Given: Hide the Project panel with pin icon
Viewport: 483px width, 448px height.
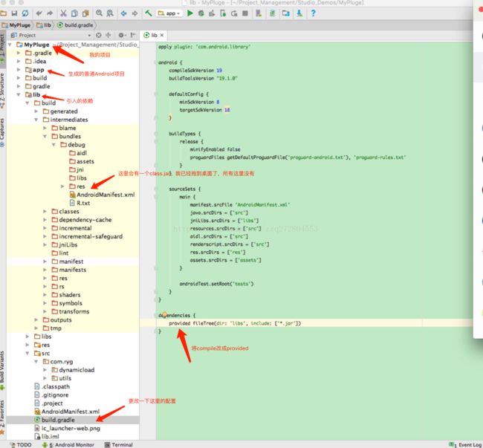Looking at the screenshot, I should (x=133, y=35).
